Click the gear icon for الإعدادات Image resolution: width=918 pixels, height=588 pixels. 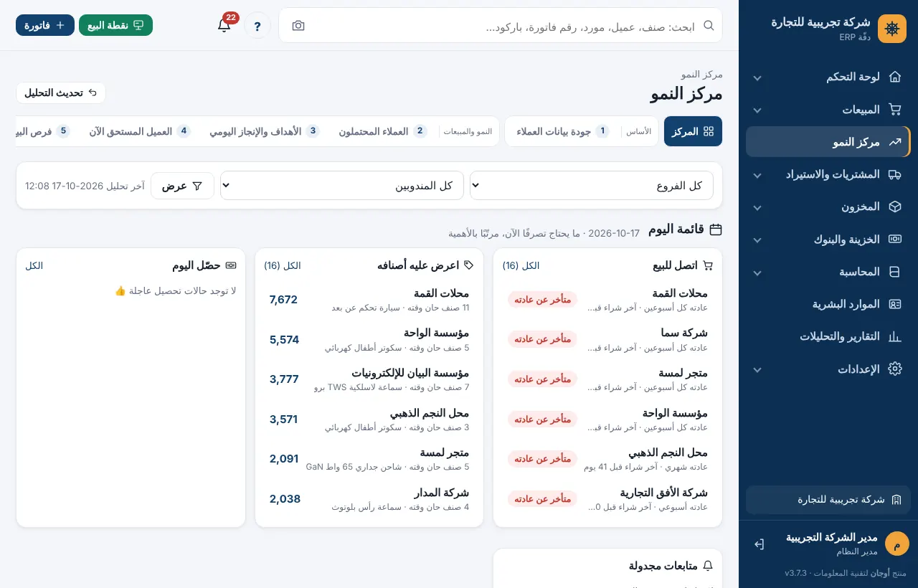point(894,369)
